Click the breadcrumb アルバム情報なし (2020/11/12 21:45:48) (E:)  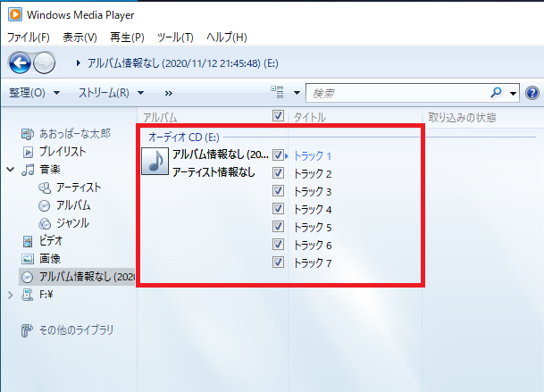click(x=183, y=63)
